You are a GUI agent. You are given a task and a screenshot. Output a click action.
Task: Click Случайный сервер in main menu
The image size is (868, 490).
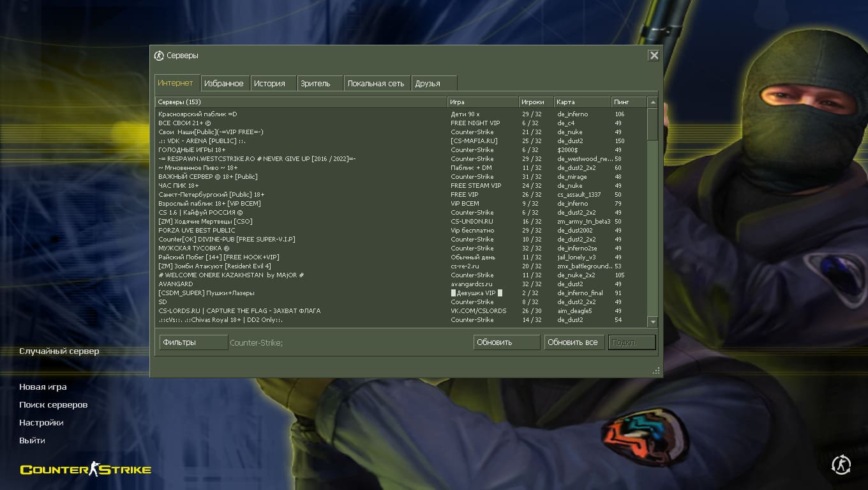[59, 351]
